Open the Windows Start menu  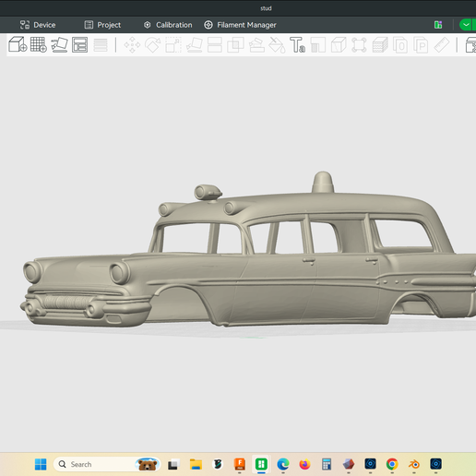41,464
